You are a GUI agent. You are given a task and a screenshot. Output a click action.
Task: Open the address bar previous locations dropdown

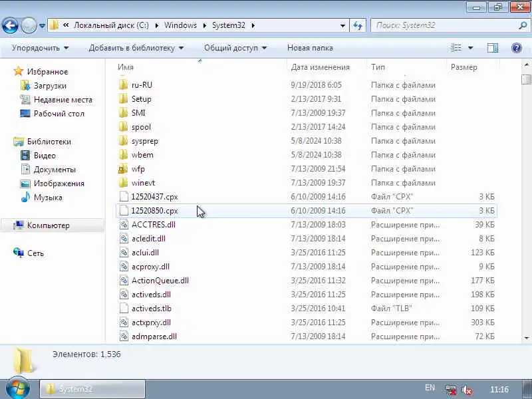tap(342, 25)
